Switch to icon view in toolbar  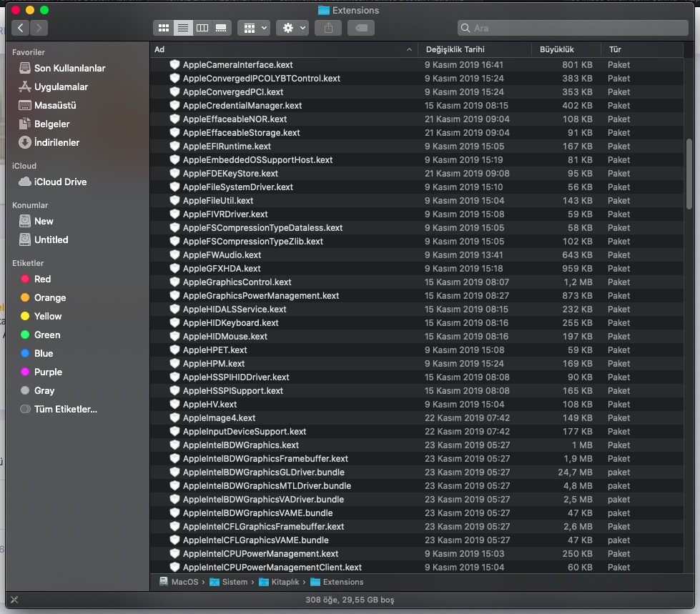tap(164, 28)
